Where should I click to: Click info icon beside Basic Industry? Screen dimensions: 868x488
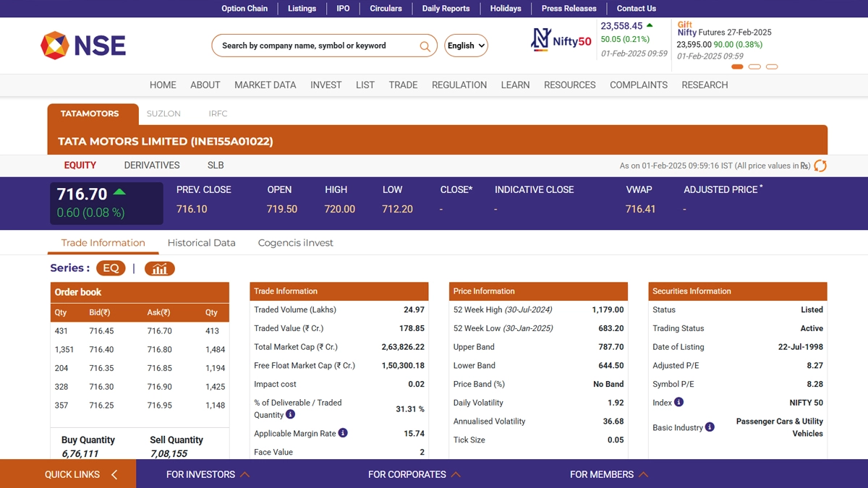pyautogui.click(x=710, y=427)
